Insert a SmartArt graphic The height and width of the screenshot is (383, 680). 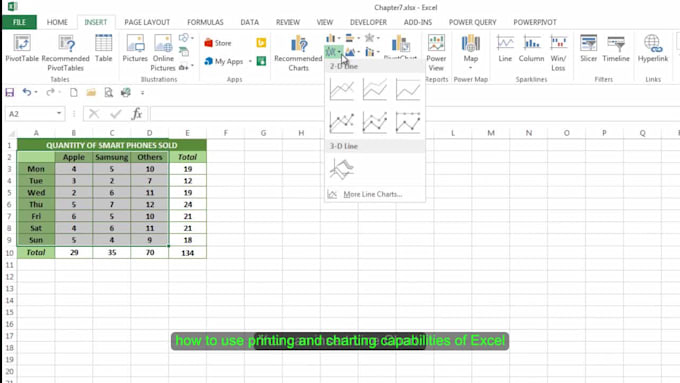pos(184,52)
